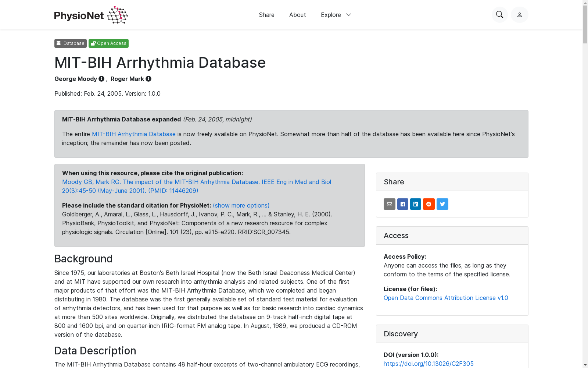
Task: Open the DOI link doi.org/10.13026/C2F305
Action: [429, 364]
